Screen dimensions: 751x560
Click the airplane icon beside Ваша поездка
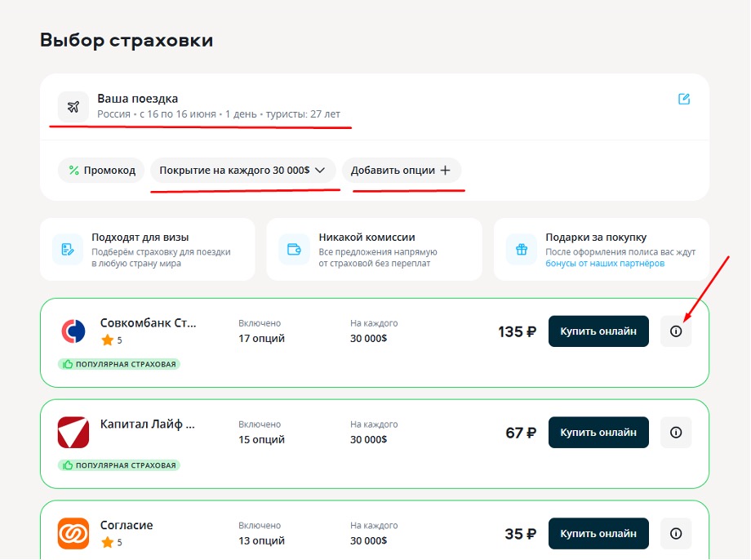pyautogui.click(x=73, y=106)
